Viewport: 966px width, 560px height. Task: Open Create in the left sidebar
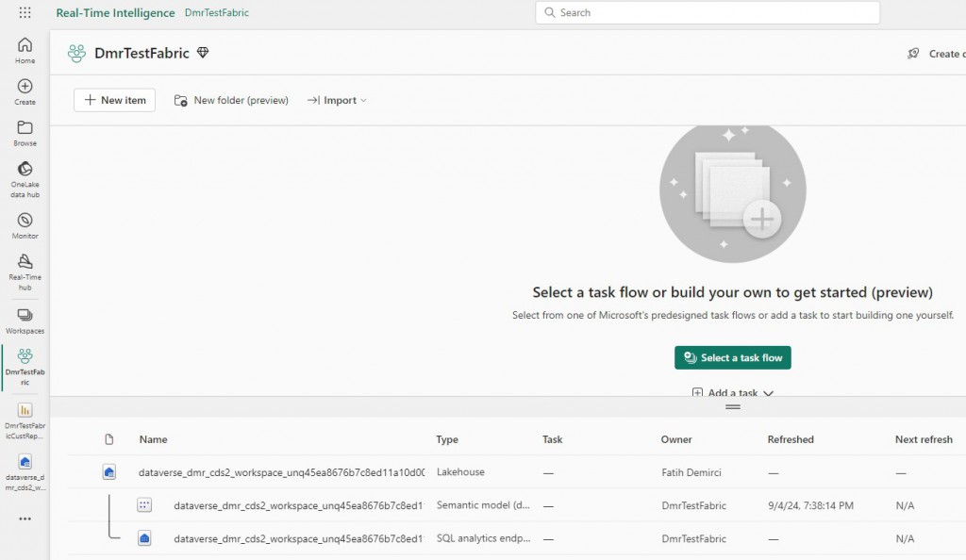point(25,91)
